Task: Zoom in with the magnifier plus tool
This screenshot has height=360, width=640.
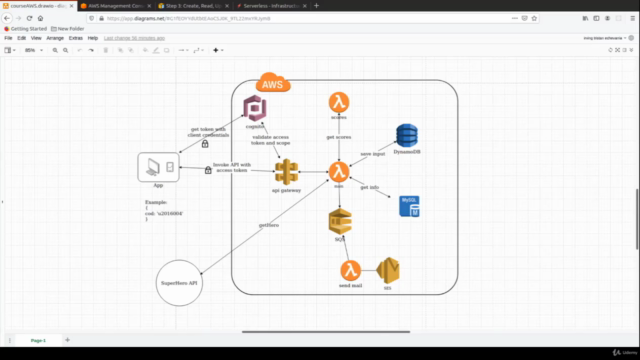Action: pyautogui.click(x=55, y=50)
